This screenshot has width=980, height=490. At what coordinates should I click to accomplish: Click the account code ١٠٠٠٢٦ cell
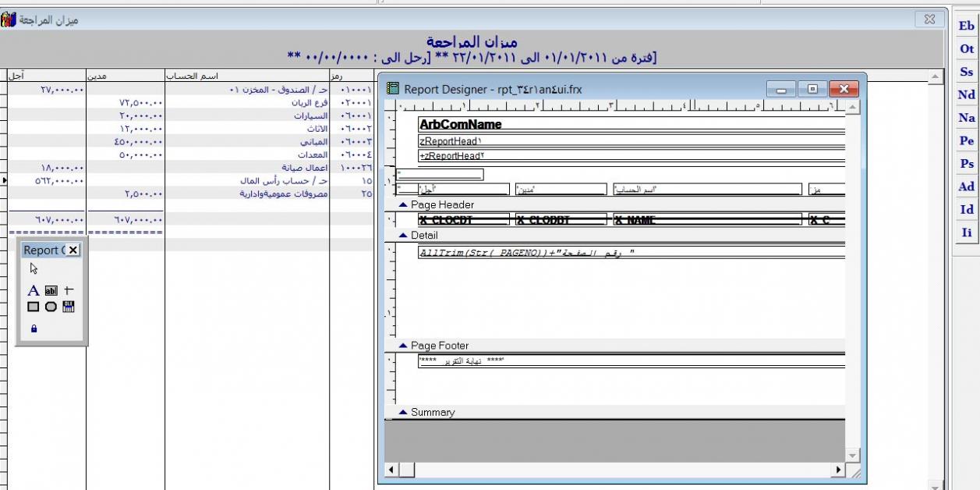[352, 168]
